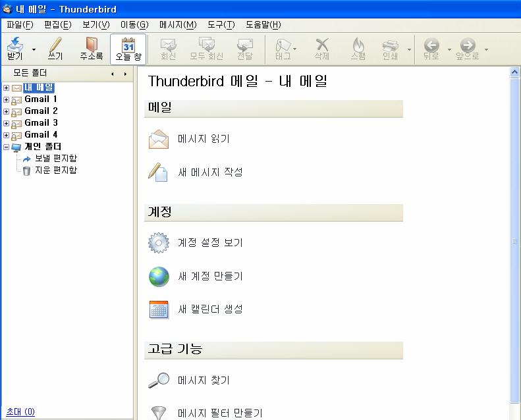Click the 삭제 (Delete) X icon
521x420 pixels.
322,49
